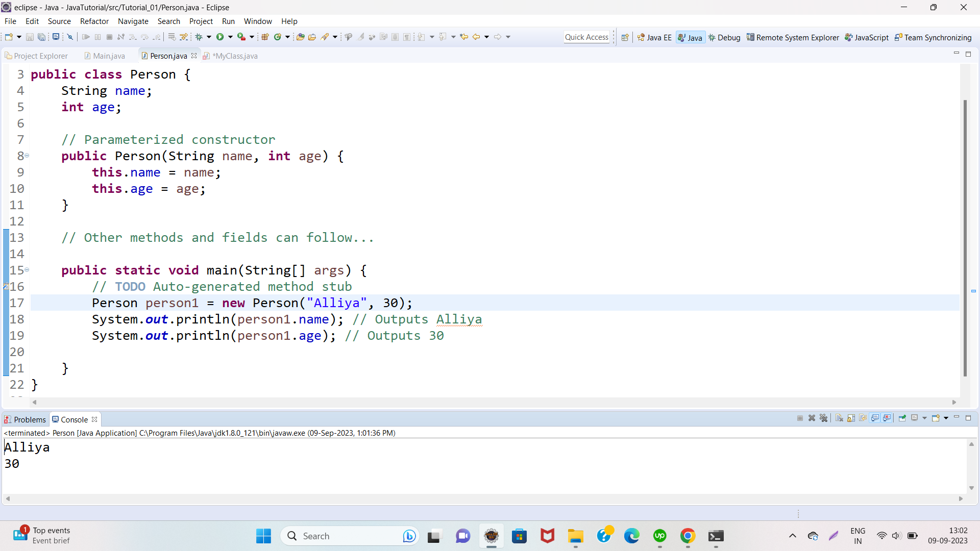Click the Clear Console icon
This screenshot has width=980, height=551.
(x=839, y=418)
